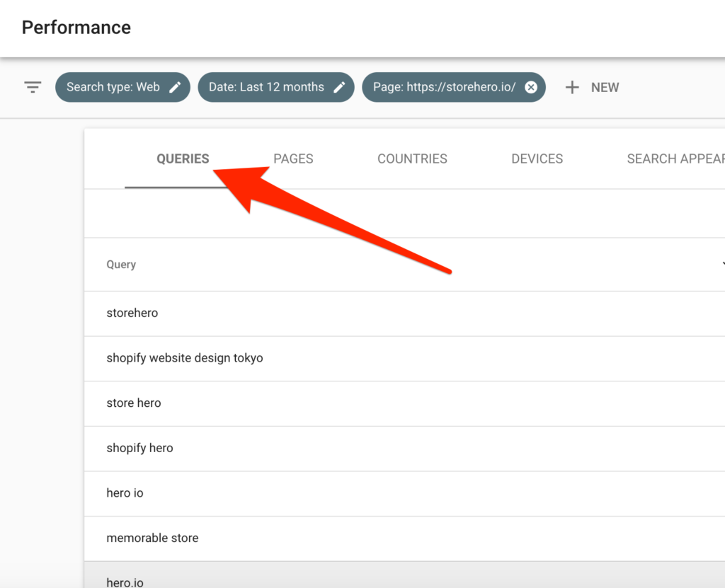
Task: Open the filter list icon
Action: (33, 87)
